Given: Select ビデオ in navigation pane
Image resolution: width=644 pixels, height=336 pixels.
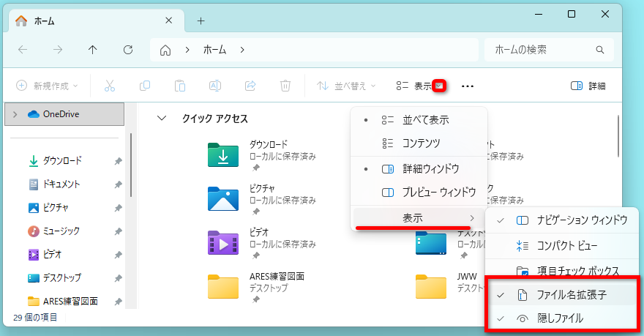Looking at the screenshot, I should click(x=52, y=254).
